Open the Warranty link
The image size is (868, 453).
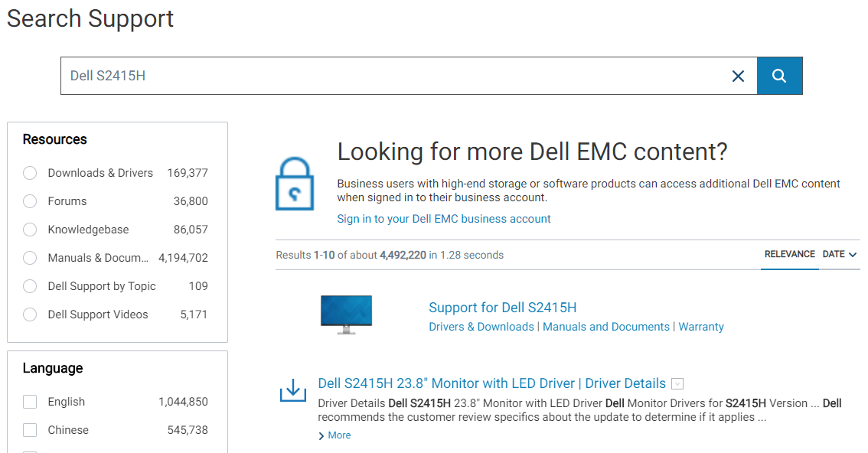coord(701,327)
